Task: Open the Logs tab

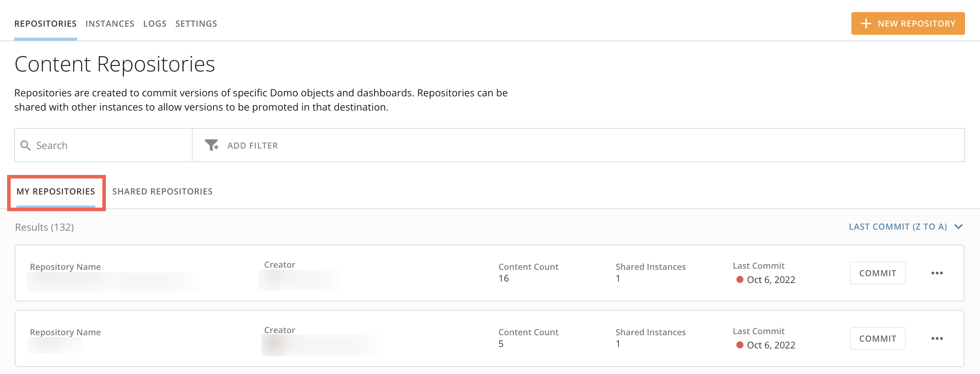Action: 155,23
